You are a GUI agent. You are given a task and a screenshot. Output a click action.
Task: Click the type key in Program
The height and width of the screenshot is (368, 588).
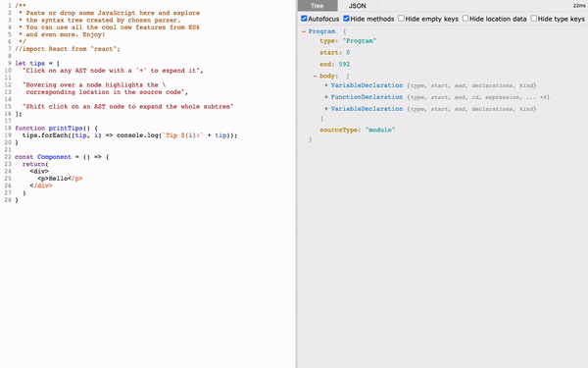327,41
